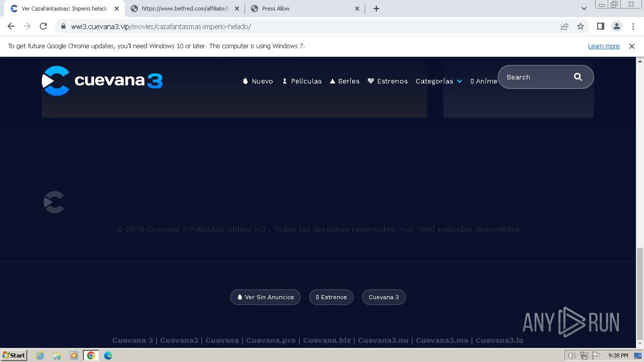Open the Chrome three-dot menu
This screenshot has height=362, width=644.
(x=633, y=26)
